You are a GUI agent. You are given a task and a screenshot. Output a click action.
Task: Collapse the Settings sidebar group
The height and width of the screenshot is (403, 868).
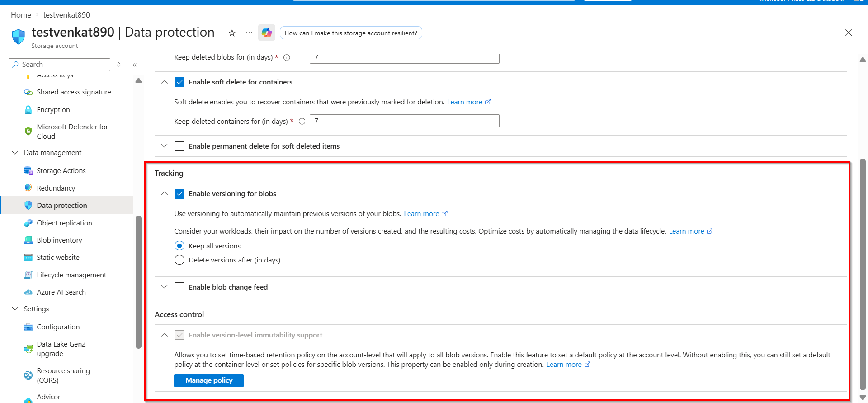click(x=15, y=309)
